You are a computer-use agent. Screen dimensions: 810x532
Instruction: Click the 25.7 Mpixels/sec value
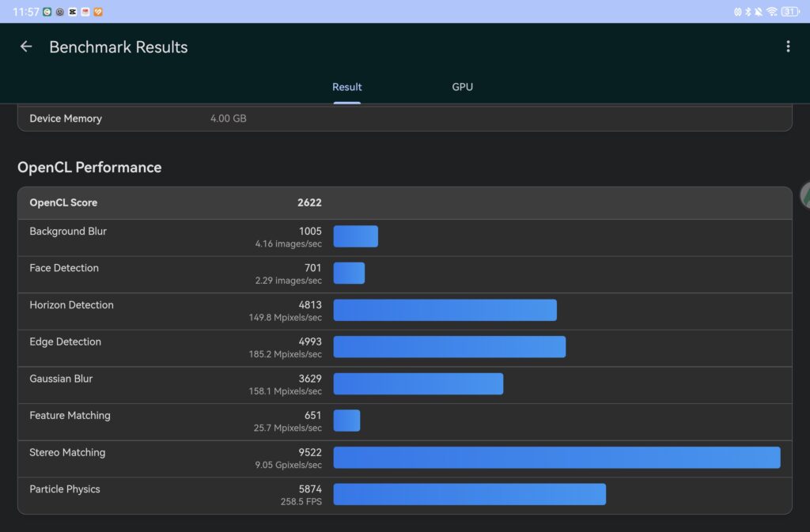tap(287, 428)
